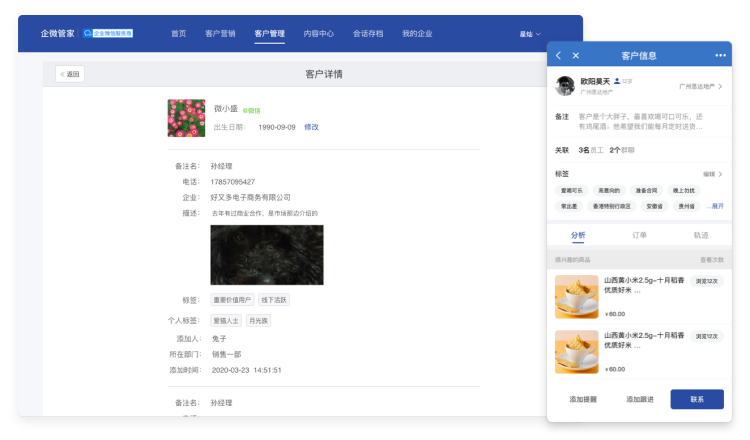750x440 pixels.
Task: Click the 返回 back button
Action: coord(70,74)
